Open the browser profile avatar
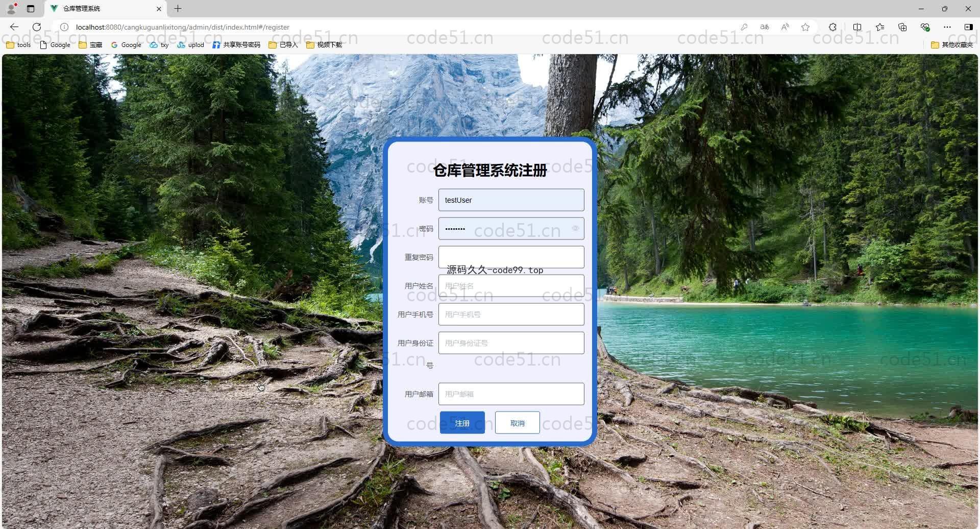The image size is (980, 529). coord(11,9)
